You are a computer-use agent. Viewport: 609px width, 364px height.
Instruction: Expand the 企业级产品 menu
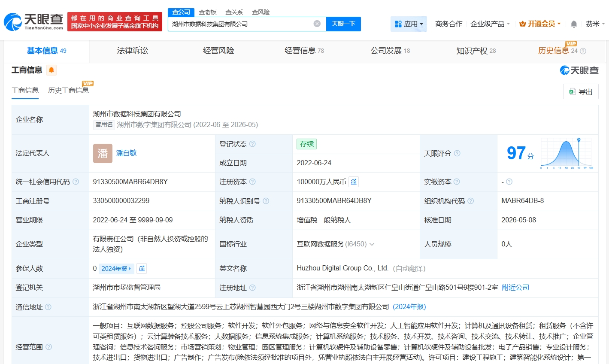pos(490,24)
